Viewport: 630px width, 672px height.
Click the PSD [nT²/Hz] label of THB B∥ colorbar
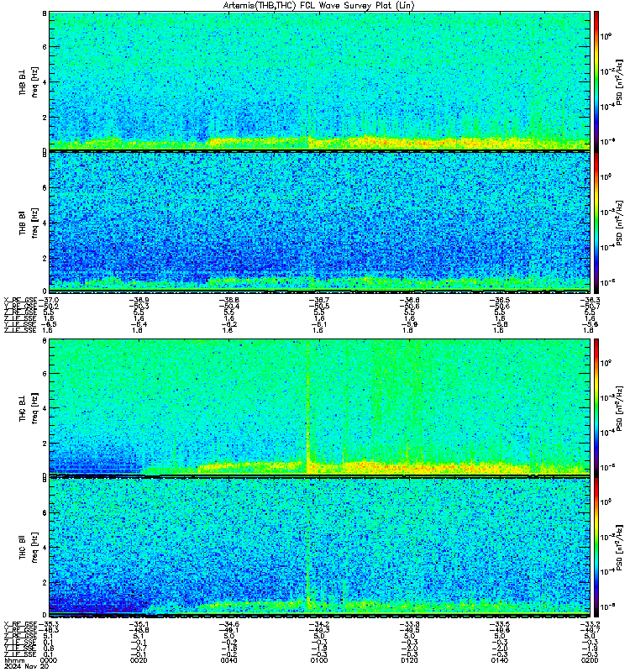pyautogui.click(x=619, y=223)
